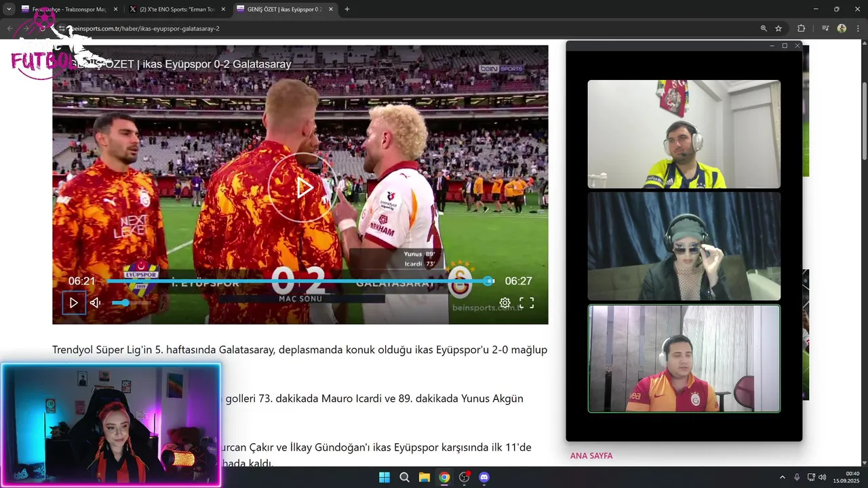The height and width of the screenshot is (488, 868).
Task: Switch to the Fenerbahçe - Trabzonspor tab
Action: point(68,9)
